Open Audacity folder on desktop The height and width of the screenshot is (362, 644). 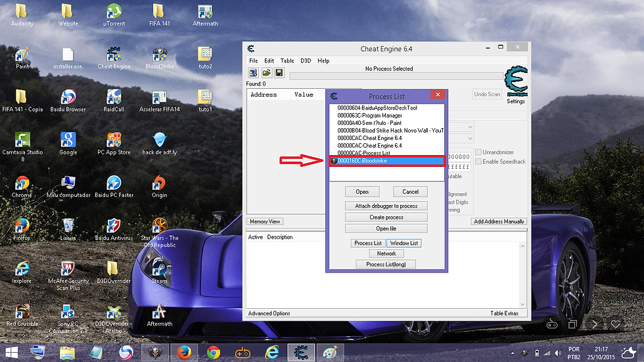coord(22,15)
